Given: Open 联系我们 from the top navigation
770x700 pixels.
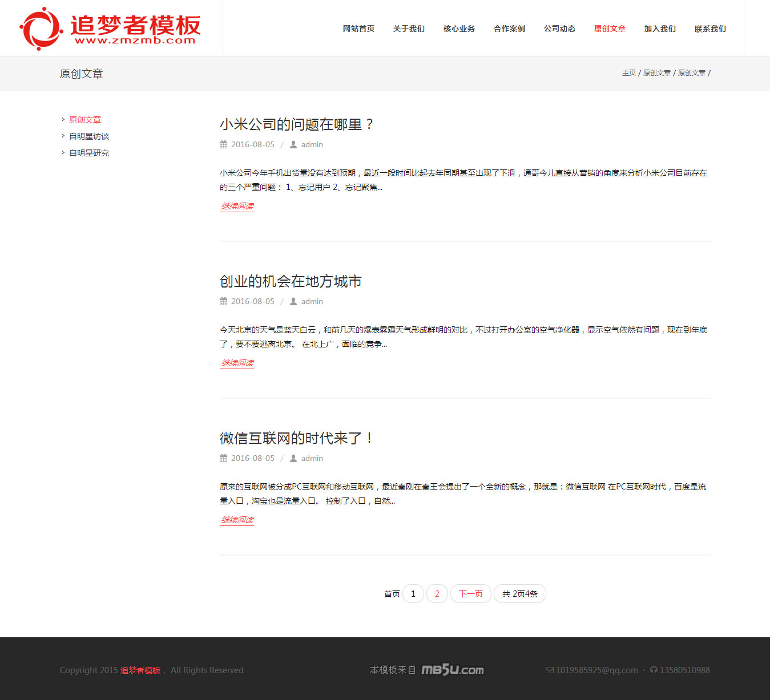Looking at the screenshot, I should coord(710,29).
